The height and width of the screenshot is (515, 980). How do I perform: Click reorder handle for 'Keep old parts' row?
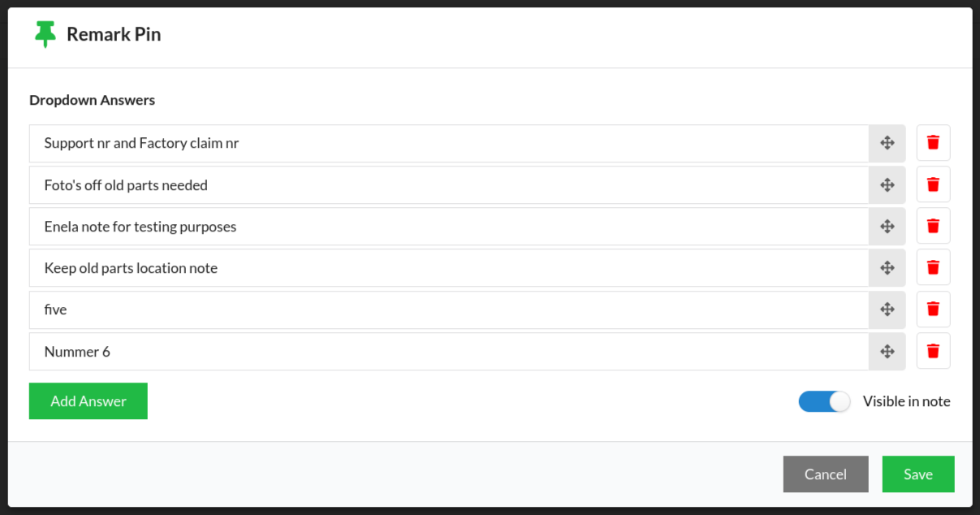point(887,267)
